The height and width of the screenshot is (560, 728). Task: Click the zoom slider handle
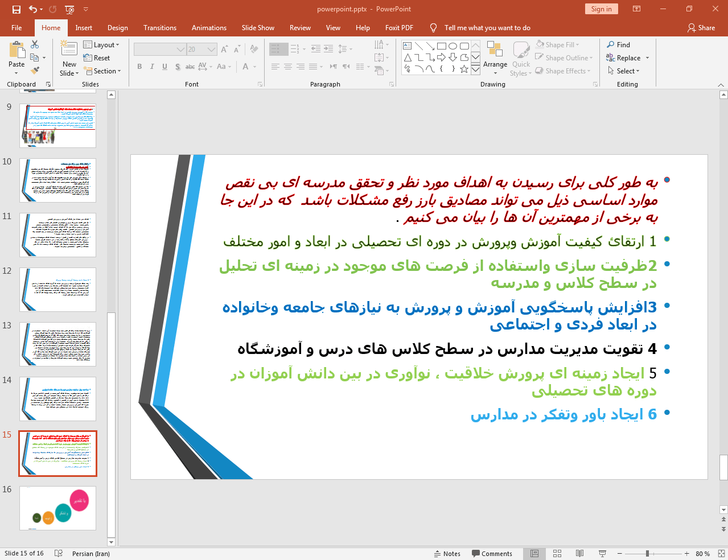tap(647, 554)
